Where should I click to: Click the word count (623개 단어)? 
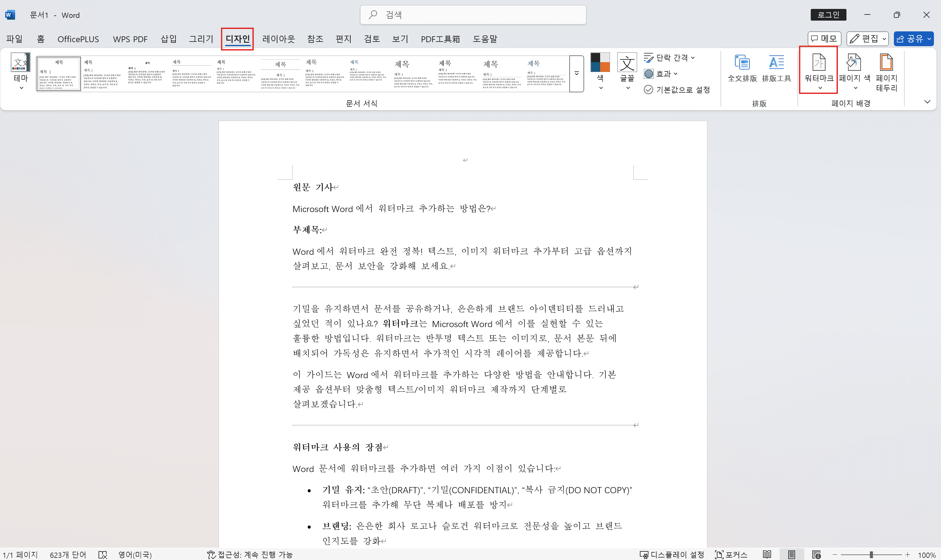(x=68, y=554)
